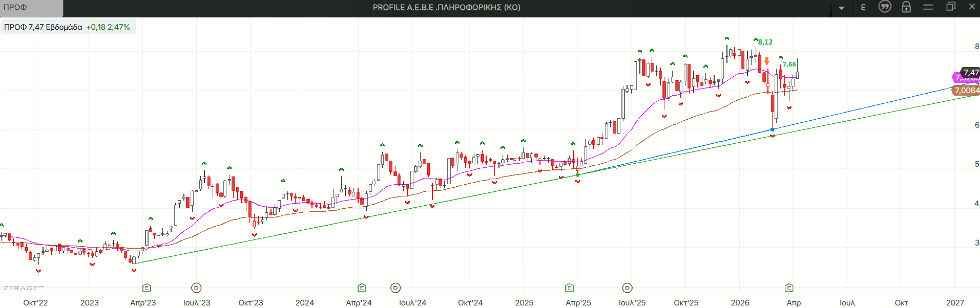Image resolution: width=980 pixels, height=308 pixels.
Task: Restore the chart window size
Action: (951, 7)
